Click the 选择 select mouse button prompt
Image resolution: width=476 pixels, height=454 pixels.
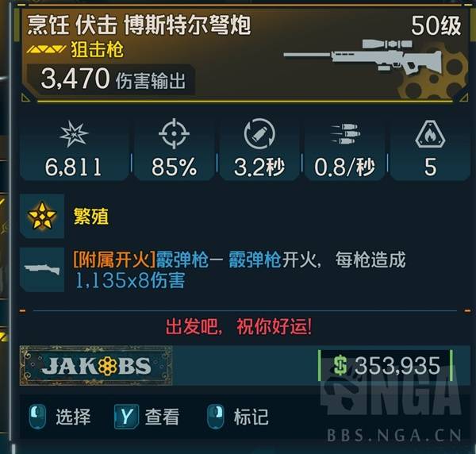point(59,417)
